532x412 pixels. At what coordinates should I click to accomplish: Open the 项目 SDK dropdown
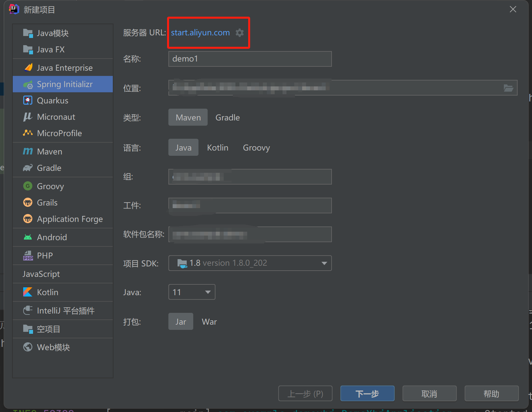(250, 263)
